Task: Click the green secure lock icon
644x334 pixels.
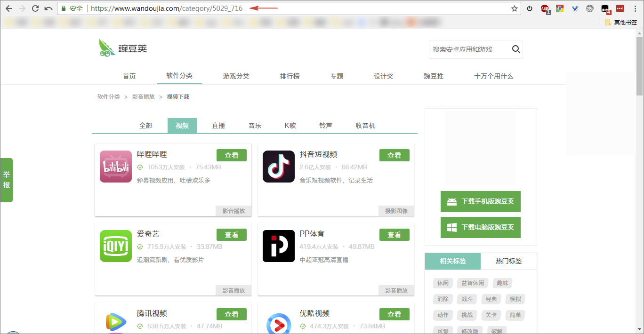Action: (x=64, y=8)
